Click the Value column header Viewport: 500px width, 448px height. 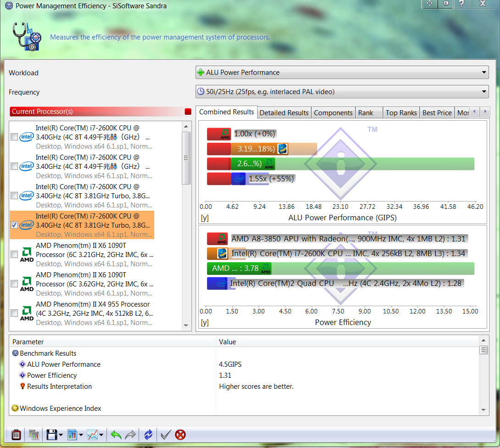pyautogui.click(x=348, y=342)
